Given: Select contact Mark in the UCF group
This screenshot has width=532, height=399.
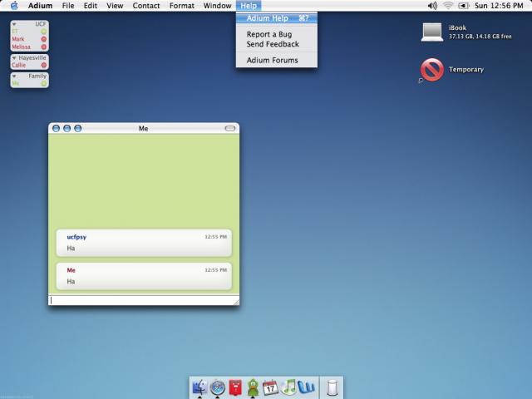Looking at the screenshot, I should [x=18, y=39].
